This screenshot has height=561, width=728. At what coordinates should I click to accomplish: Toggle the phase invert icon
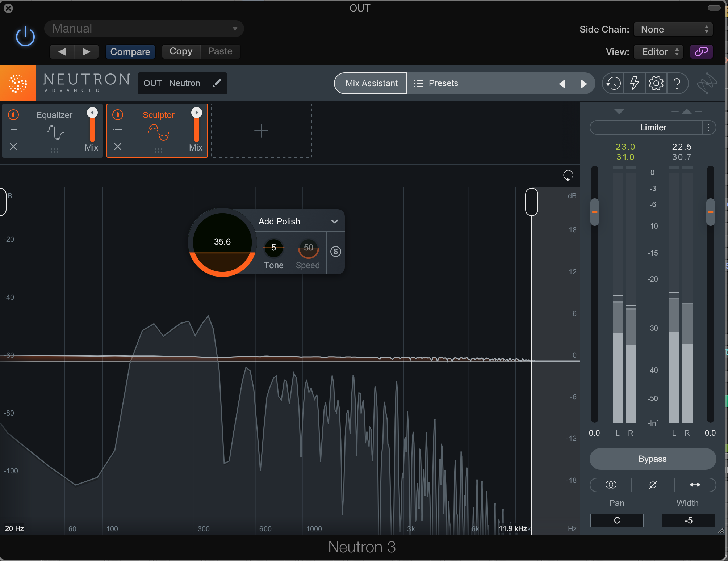point(653,485)
